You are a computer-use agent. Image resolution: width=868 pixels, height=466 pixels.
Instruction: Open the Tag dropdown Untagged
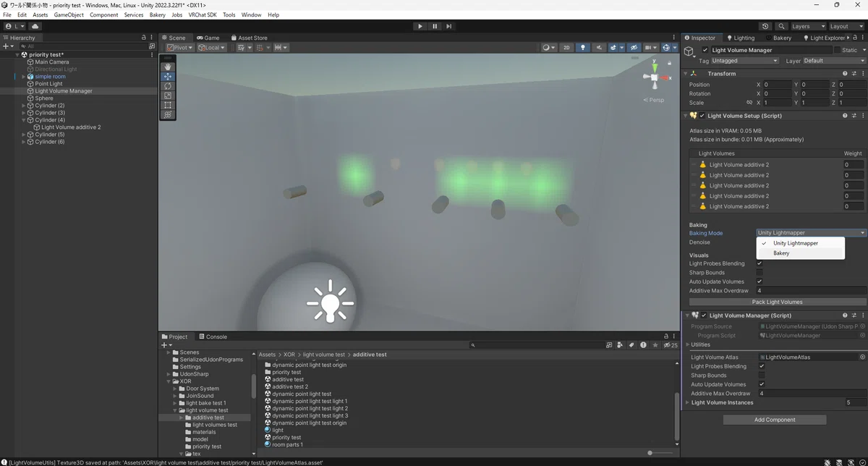pyautogui.click(x=744, y=61)
